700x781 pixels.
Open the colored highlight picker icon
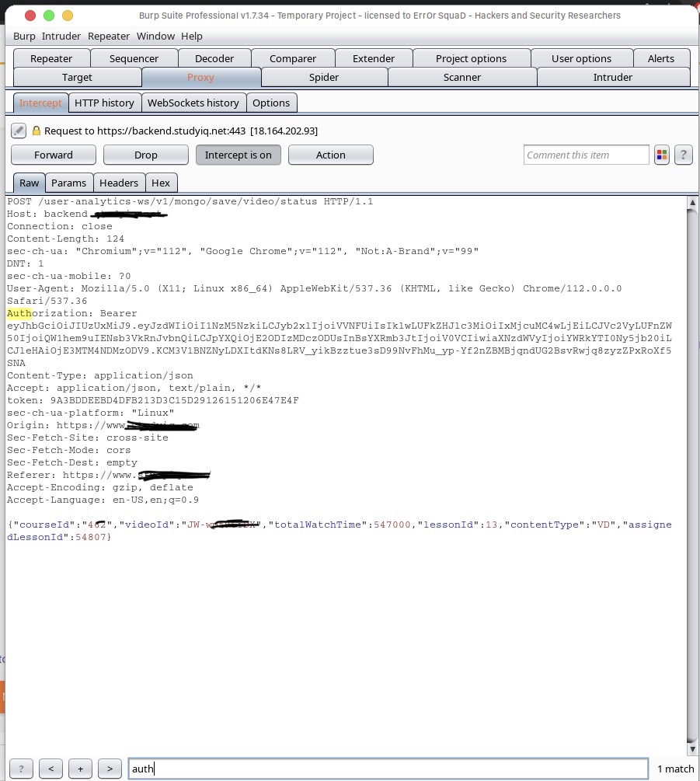(x=662, y=155)
